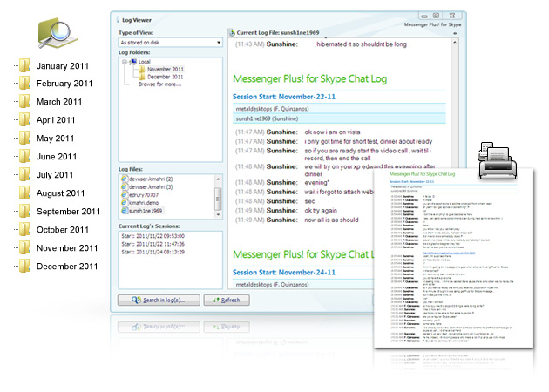
Task: Click the Log Viewer title bar icon
Action: pyautogui.click(x=118, y=20)
